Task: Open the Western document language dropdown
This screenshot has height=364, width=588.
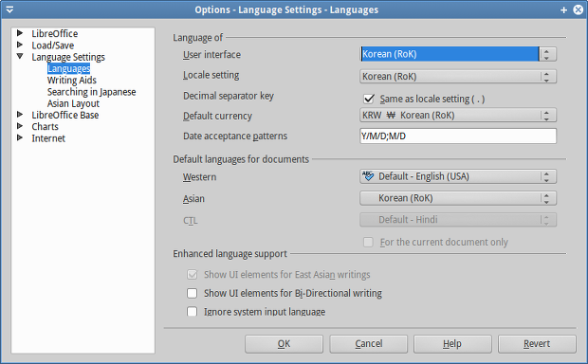Action: coord(458,176)
